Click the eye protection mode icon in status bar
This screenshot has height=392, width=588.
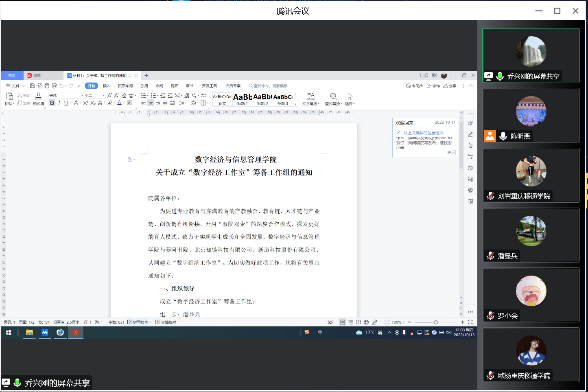pos(330,322)
